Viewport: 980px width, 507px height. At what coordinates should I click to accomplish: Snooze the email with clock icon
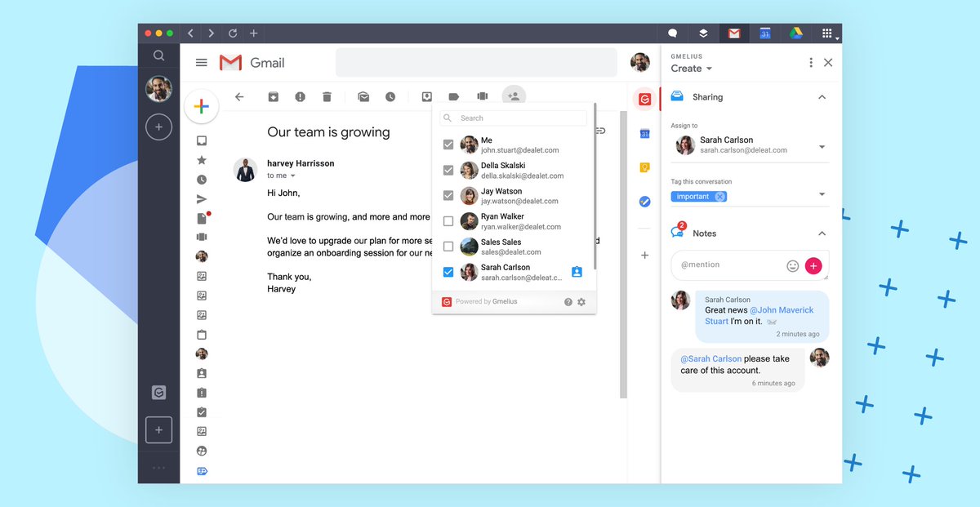pos(390,97)
